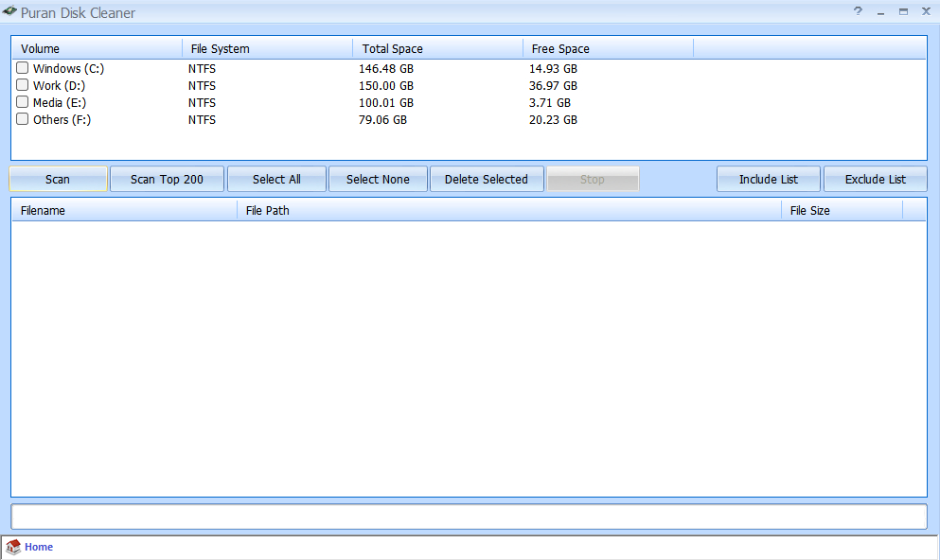Select the Others (F:) checkbox
Image resolution: width=940 pixels, height=560 pixels.
[23, 119]
